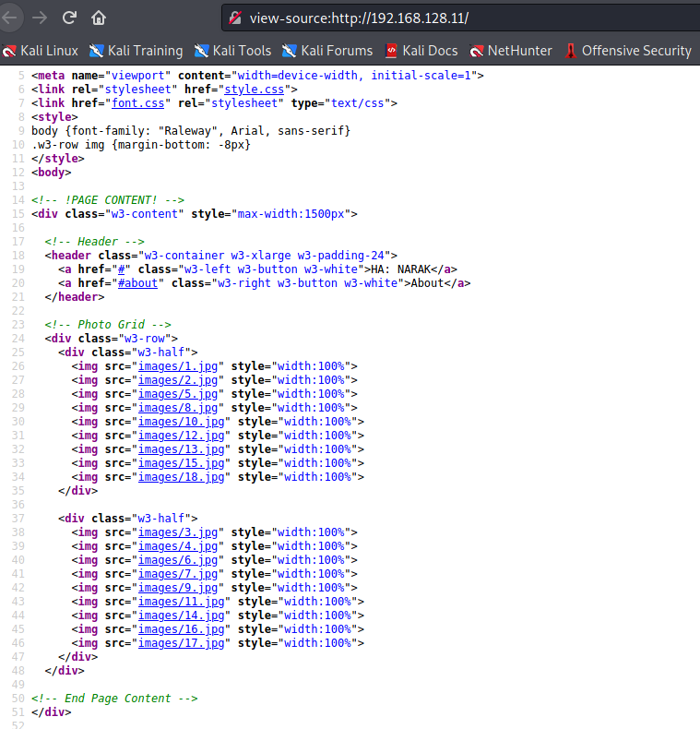The image size is (700, 729).
Task: Open the Kali Forums bookmark
Action: coord(327,51)
